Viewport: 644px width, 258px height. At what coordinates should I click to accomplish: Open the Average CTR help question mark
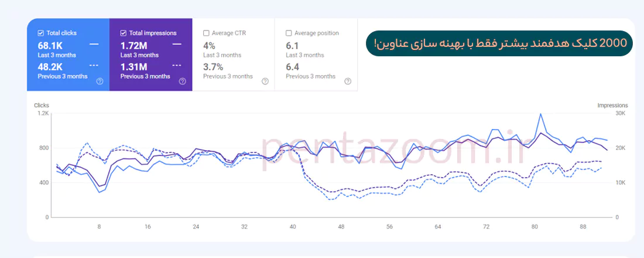265,81
